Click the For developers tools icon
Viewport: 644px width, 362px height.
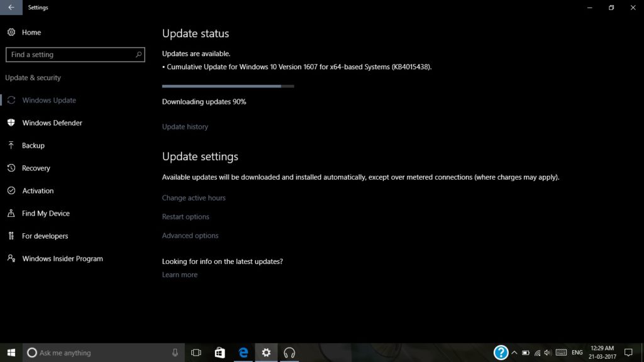pyautogui.click(x=11, y=236)
